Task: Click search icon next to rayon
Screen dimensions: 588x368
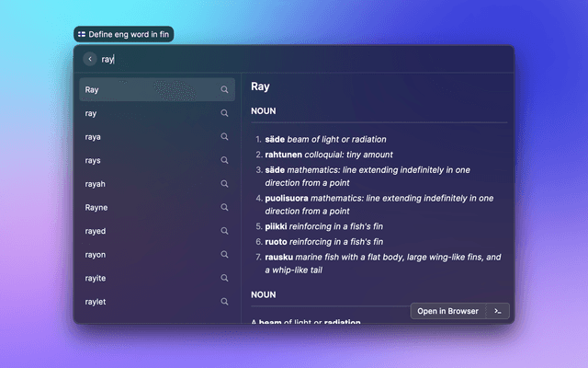Action: (x=224, y=255)
